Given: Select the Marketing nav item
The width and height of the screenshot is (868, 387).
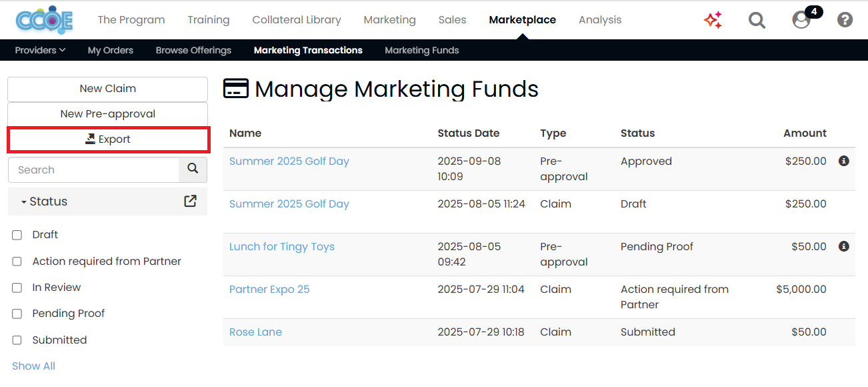Looking at the screenshot, I should pyautogui.click(x=390, y=20).
